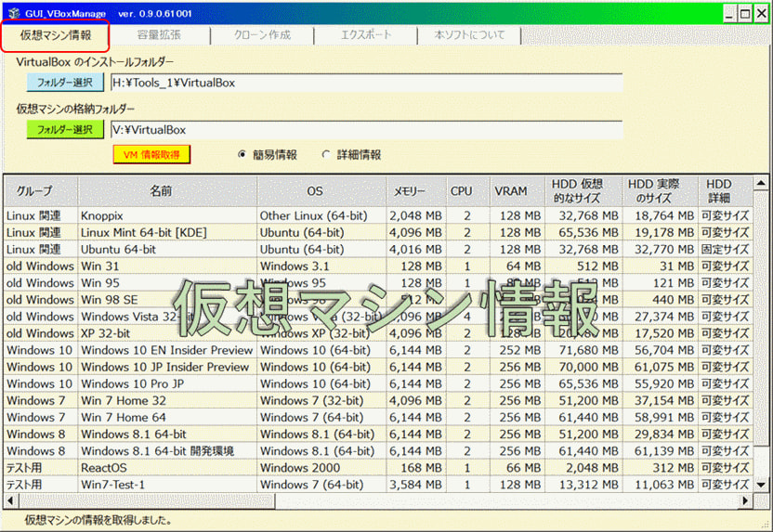Screen dimensions: 773x532
Task: Open the 本ソフトについて tab
Action: click(469, 35)
